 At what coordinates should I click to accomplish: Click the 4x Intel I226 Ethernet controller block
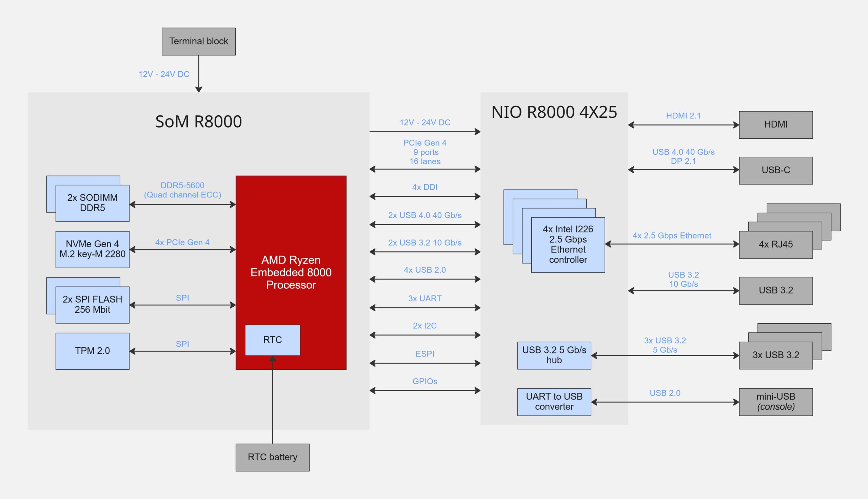568,245
